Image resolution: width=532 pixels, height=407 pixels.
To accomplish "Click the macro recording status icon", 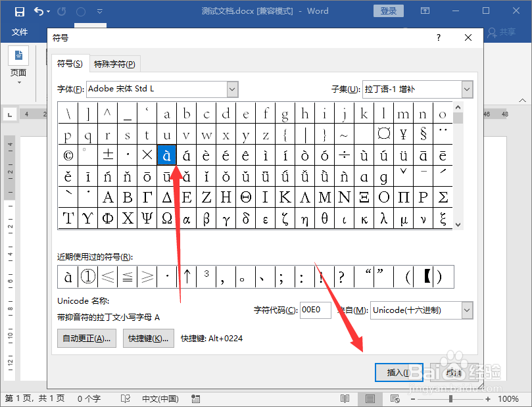I will 195,398.
